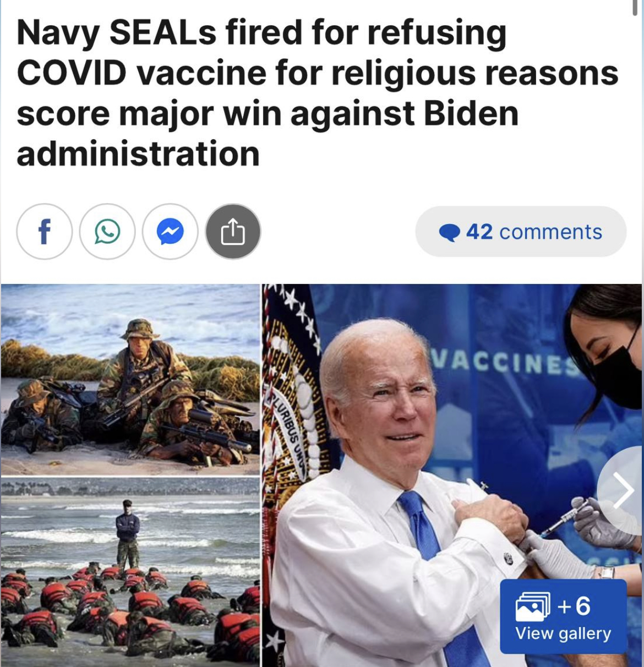The width and height of the screenshot is (644, 667).
Task: Click the Navy SEALs article headline
Action: click(x=317, y=93)
